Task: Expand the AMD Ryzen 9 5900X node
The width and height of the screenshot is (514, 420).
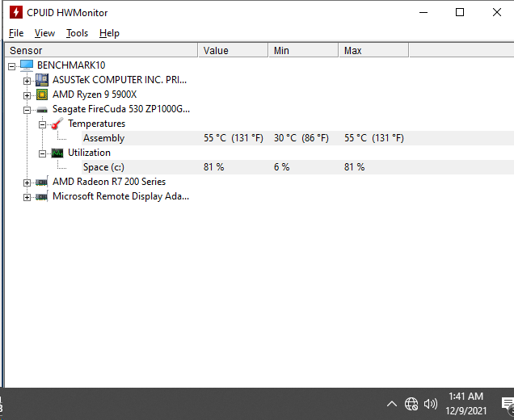Action: click(27, 95)
